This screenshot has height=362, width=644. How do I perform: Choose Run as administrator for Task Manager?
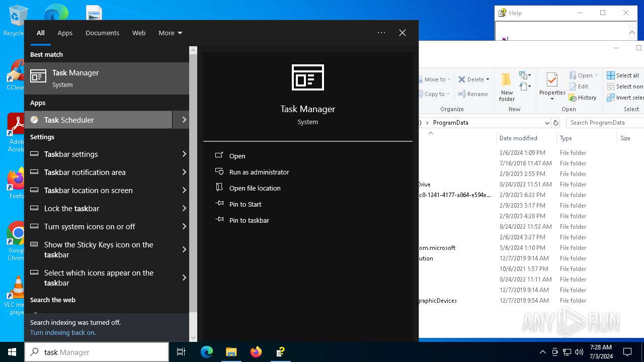259,172
